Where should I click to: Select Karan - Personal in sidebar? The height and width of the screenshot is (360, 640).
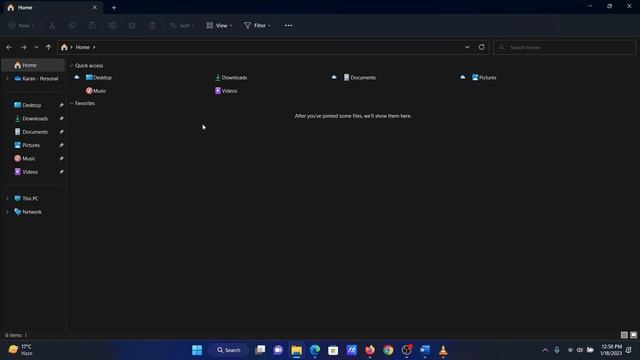(36, 78)
